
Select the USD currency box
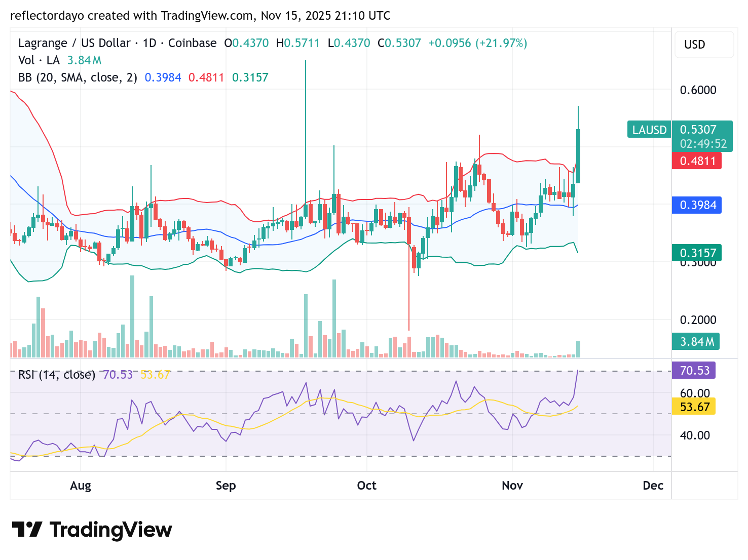coord(704,45)
